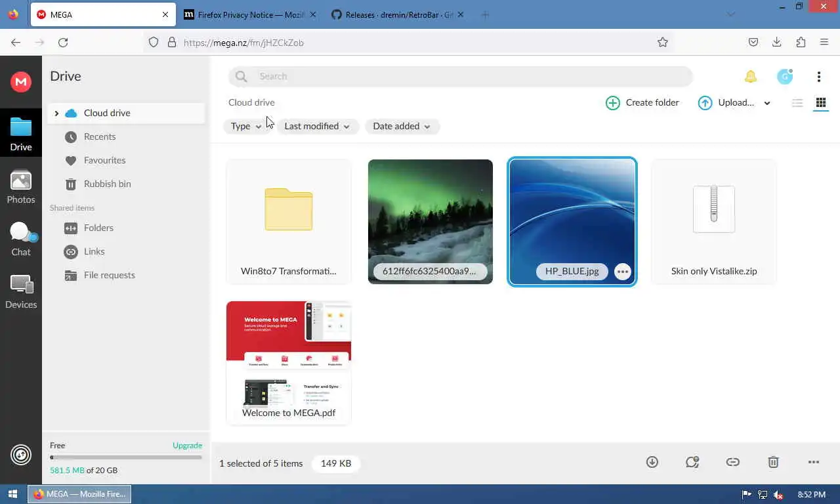
Task: Expand the Cloud drive tree
Action: click(56, 114)
